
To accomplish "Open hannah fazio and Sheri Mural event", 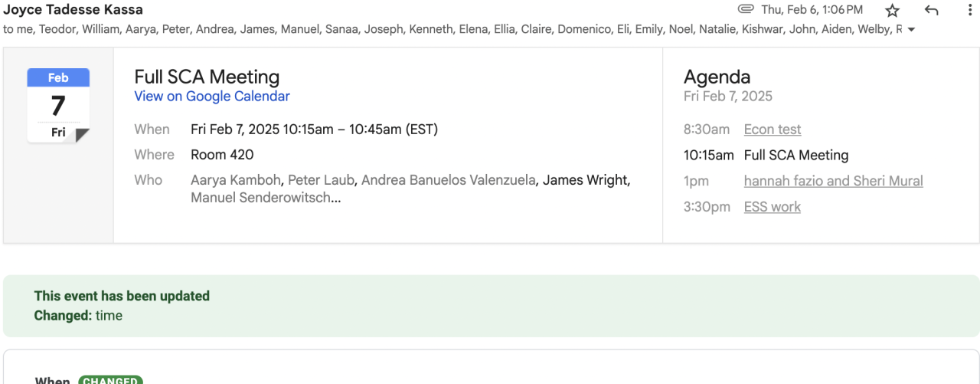I will 833,181.
